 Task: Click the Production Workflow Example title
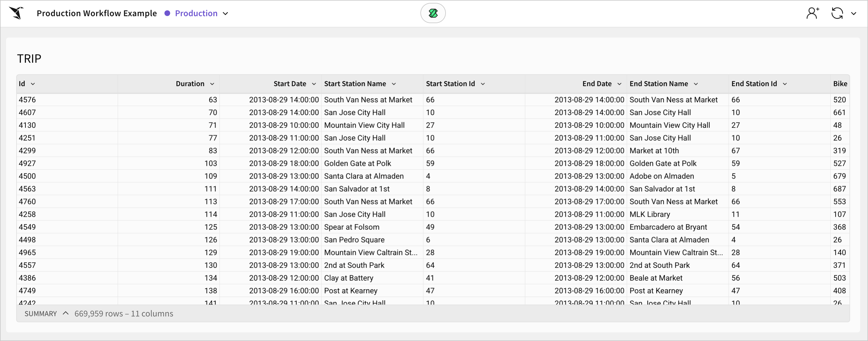[x=97, y=13]
